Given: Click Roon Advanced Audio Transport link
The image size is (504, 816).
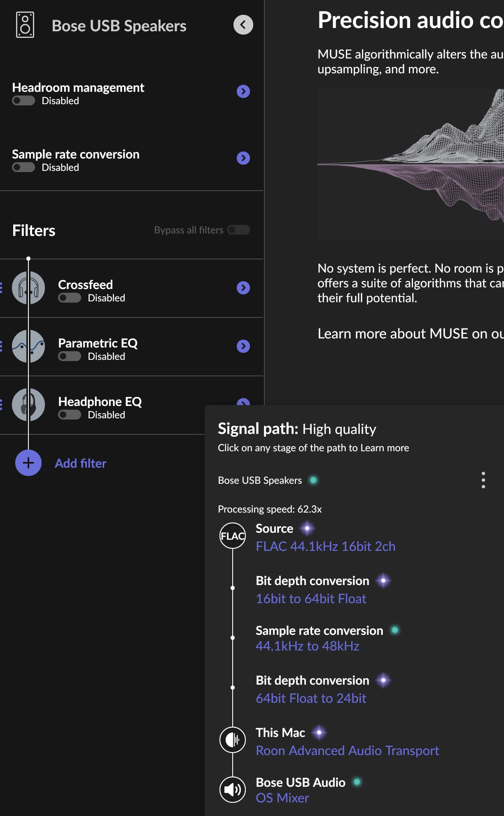Looking at the screenshot, I should tap(347, 751).
